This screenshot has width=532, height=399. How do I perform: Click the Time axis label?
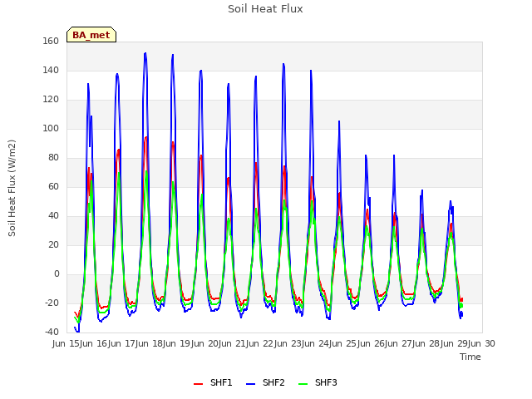(x=470, y=357)
